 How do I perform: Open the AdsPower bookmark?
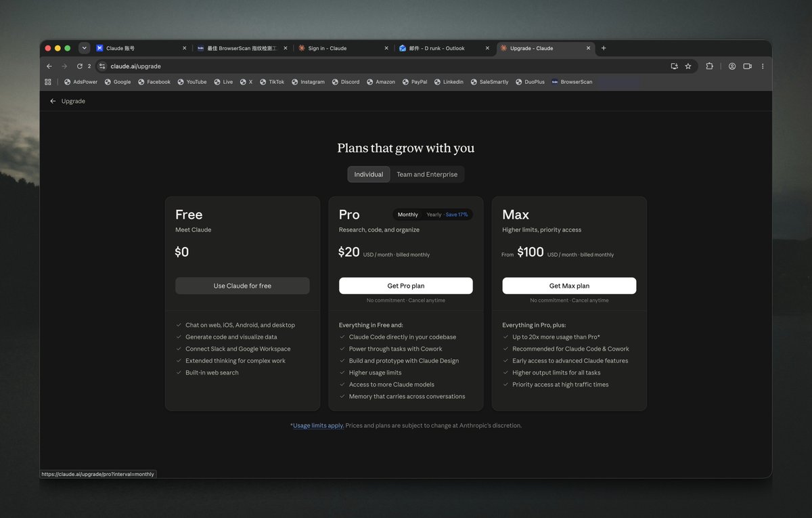[x=81, y=82]
